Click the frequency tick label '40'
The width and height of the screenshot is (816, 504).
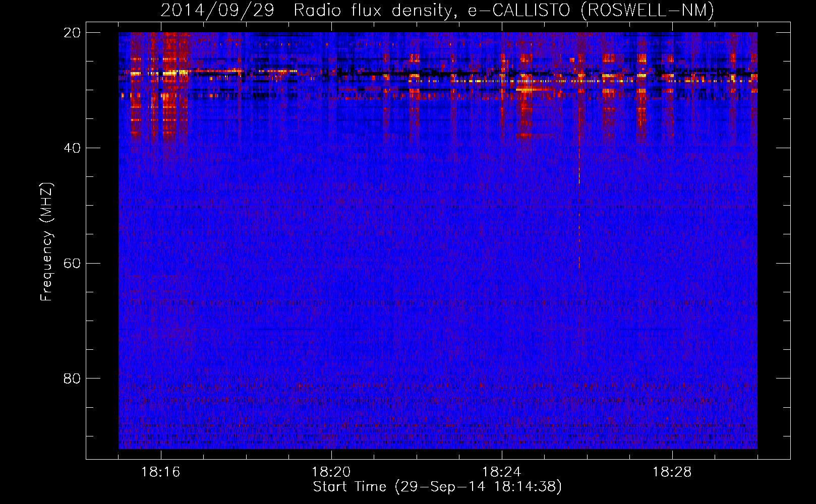72,148
